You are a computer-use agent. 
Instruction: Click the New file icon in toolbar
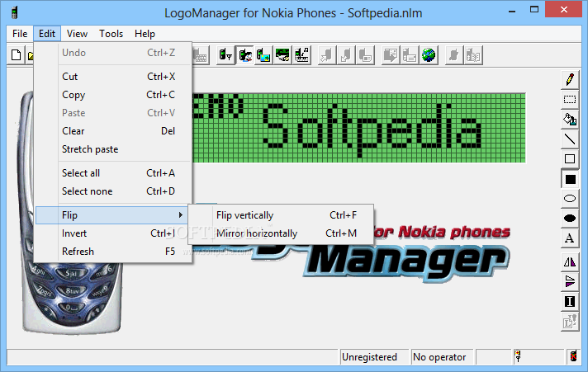coord(17,55)
